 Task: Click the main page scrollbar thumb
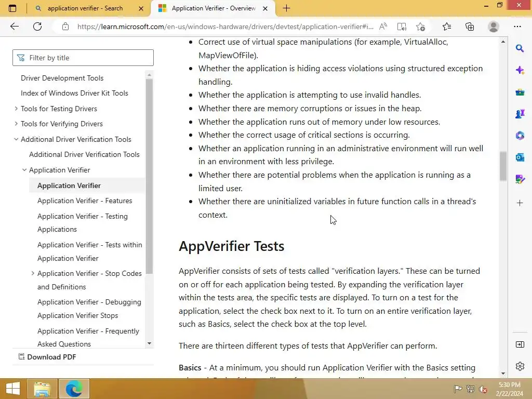click(x=503, y=166)
